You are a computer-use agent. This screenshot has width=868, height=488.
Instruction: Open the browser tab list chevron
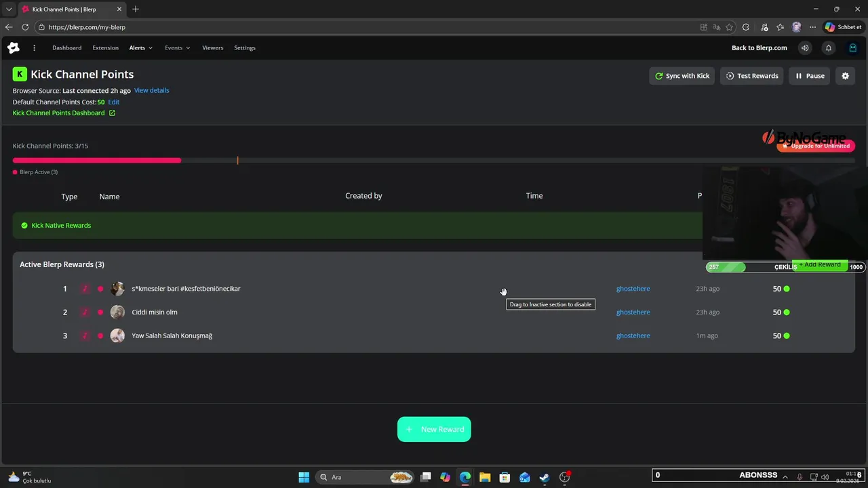[9, 9]
